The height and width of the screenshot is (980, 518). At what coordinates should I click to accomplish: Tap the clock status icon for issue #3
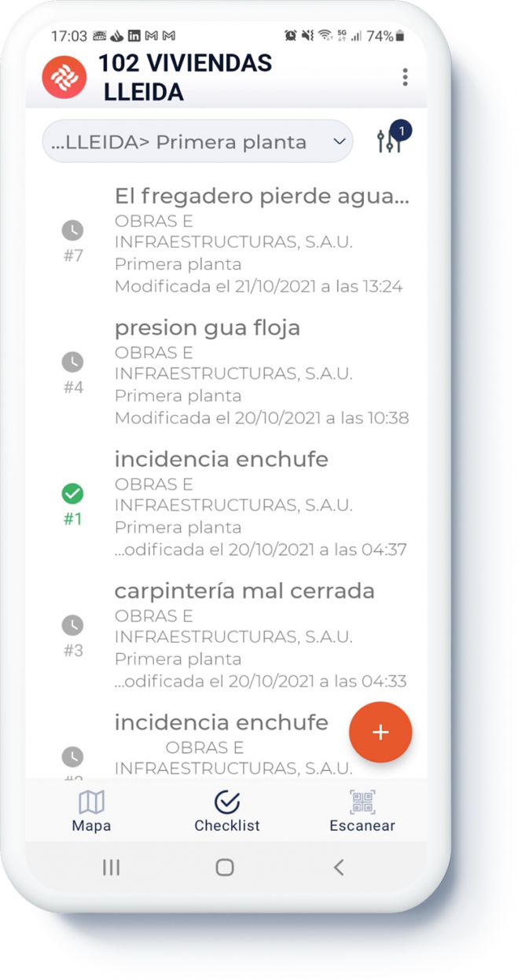(x=72, y=625)
